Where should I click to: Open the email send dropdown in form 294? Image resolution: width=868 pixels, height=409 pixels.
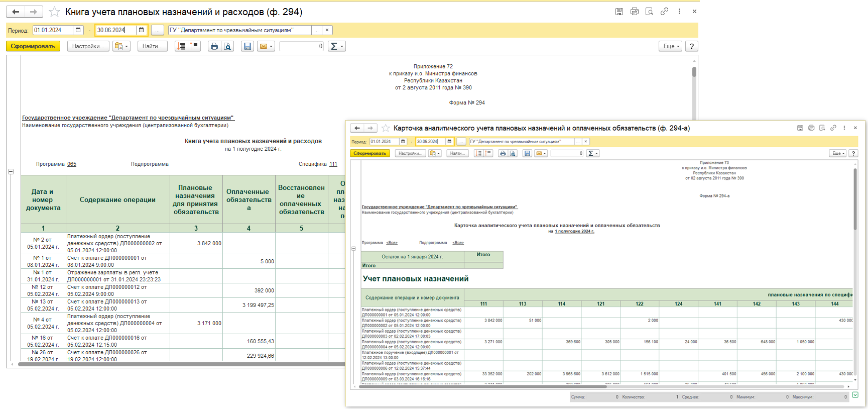point(266,46)
